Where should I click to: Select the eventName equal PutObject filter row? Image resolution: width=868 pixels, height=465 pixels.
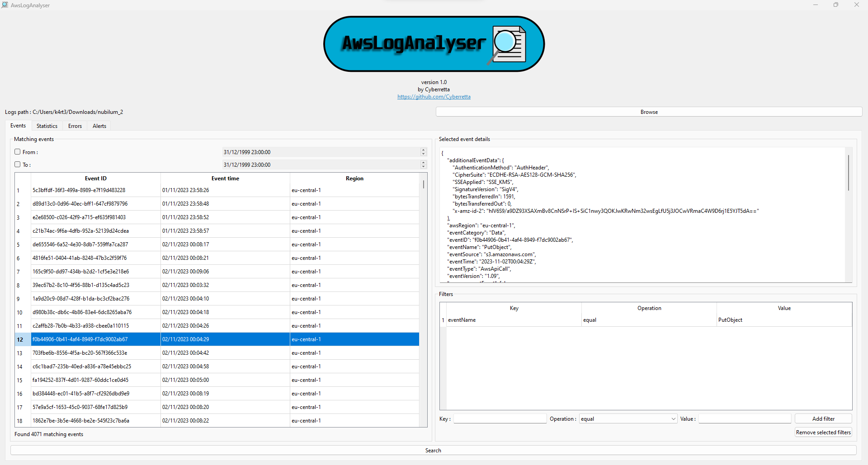pyautogui.click(x=514, y=320)
